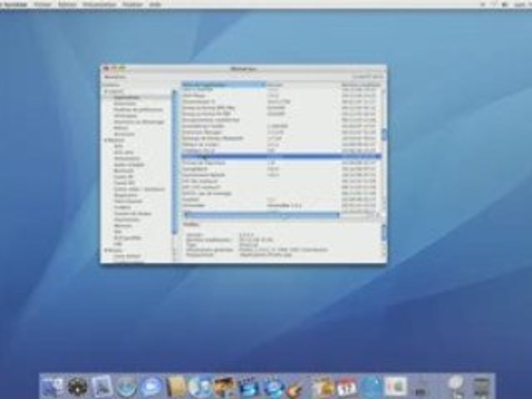532x399 pixels.
Task: Open the Présentation menu
Action: pyautogui.click(x=99, y=4)
